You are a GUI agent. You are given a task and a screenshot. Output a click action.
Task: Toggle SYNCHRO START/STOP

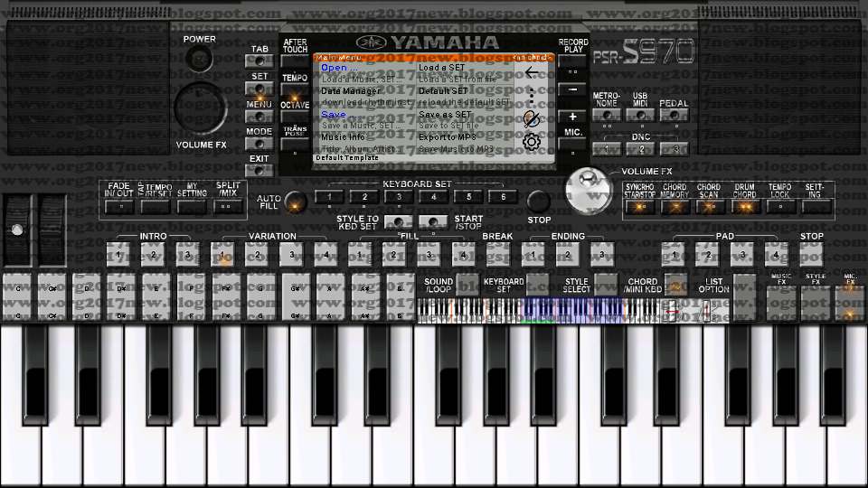click(640, 207)
